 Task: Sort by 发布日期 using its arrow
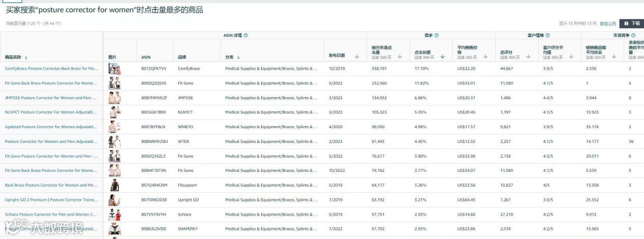(356, 56)
